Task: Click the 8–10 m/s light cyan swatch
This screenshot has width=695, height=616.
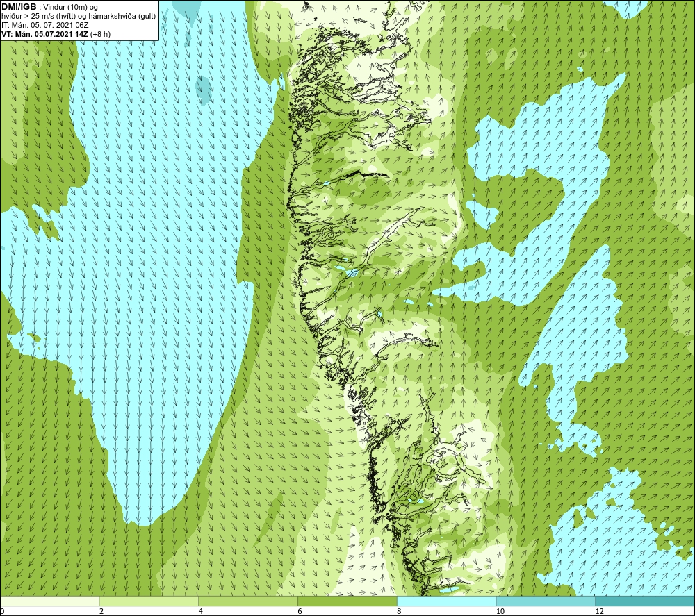Action: 447,601
